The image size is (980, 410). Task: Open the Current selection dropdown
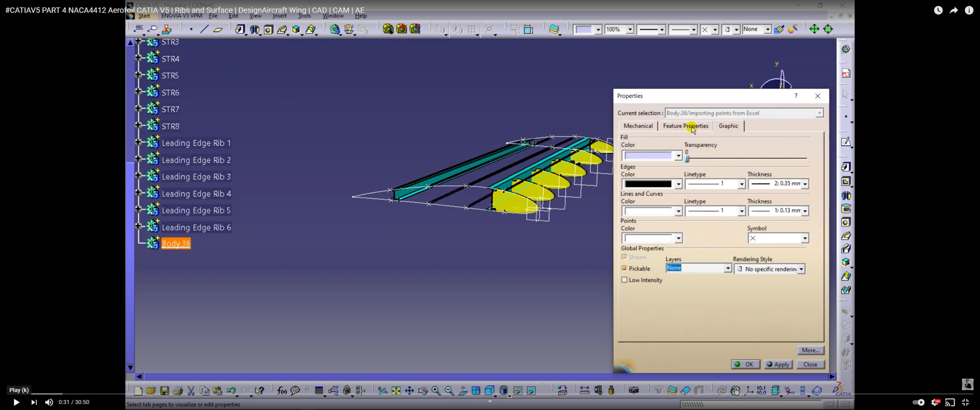click(x=820, y=113)
